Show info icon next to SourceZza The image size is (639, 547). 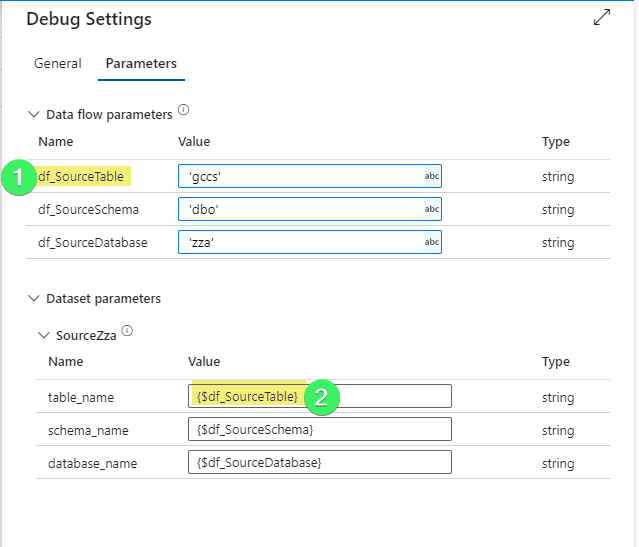coord(127,331)
